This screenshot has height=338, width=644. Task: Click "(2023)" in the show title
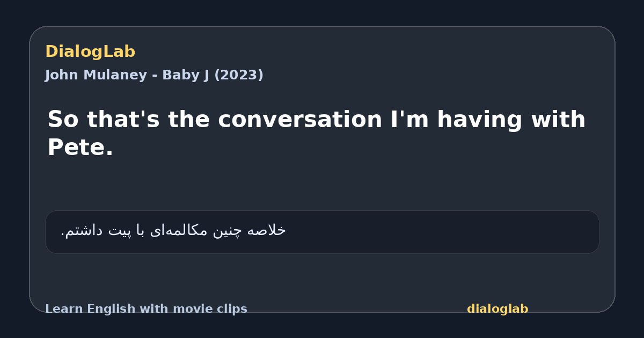click(x=239, y=75)
